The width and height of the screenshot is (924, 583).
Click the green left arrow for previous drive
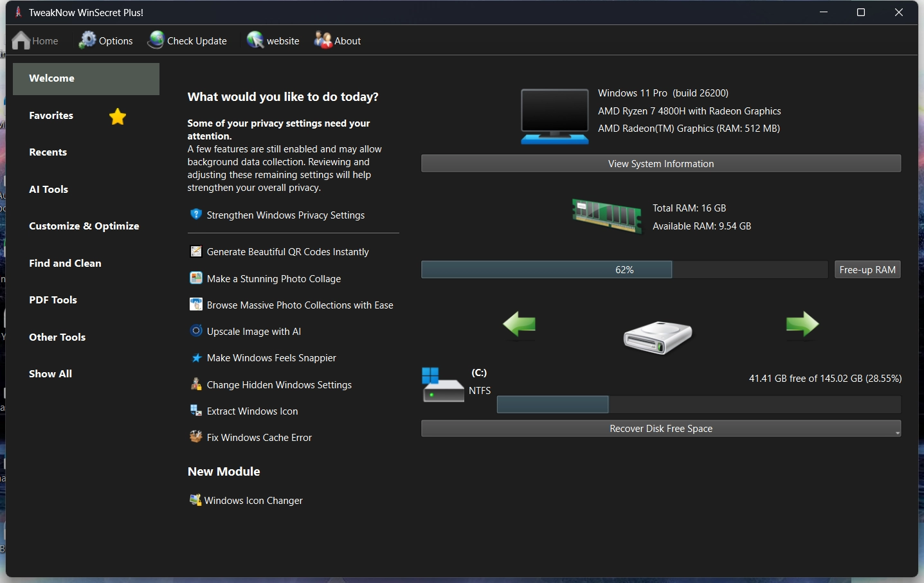520,324
